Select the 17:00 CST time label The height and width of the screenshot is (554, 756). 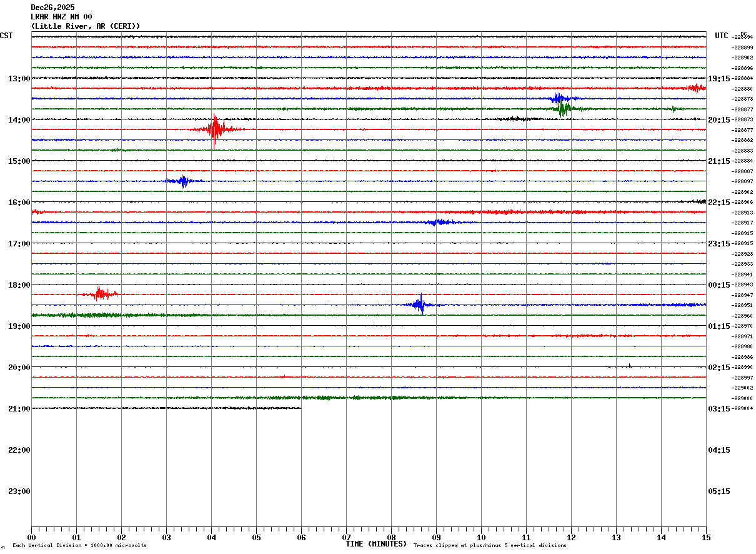[x=19, y=243]
